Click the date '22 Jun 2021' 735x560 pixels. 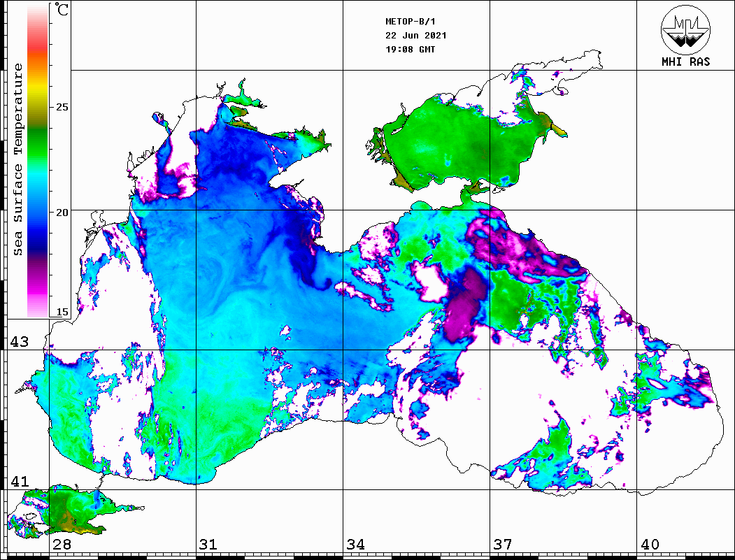click(416, 36)
